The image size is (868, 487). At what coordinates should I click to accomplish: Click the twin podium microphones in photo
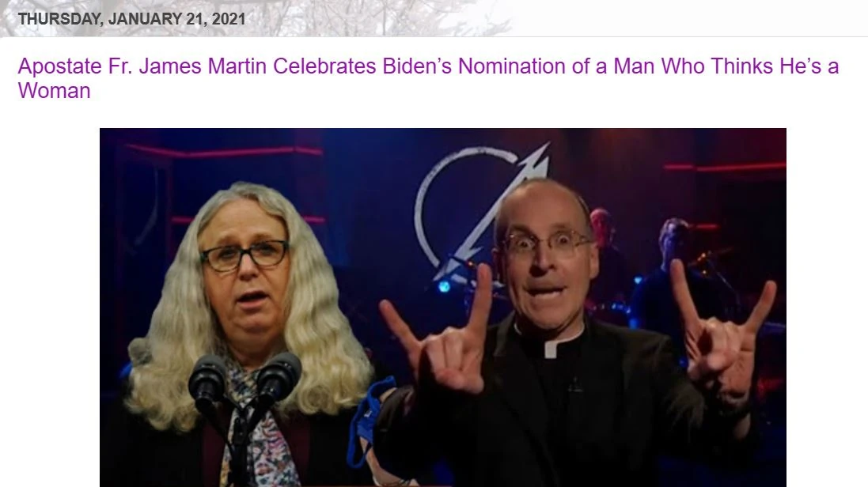click(244, 379)
